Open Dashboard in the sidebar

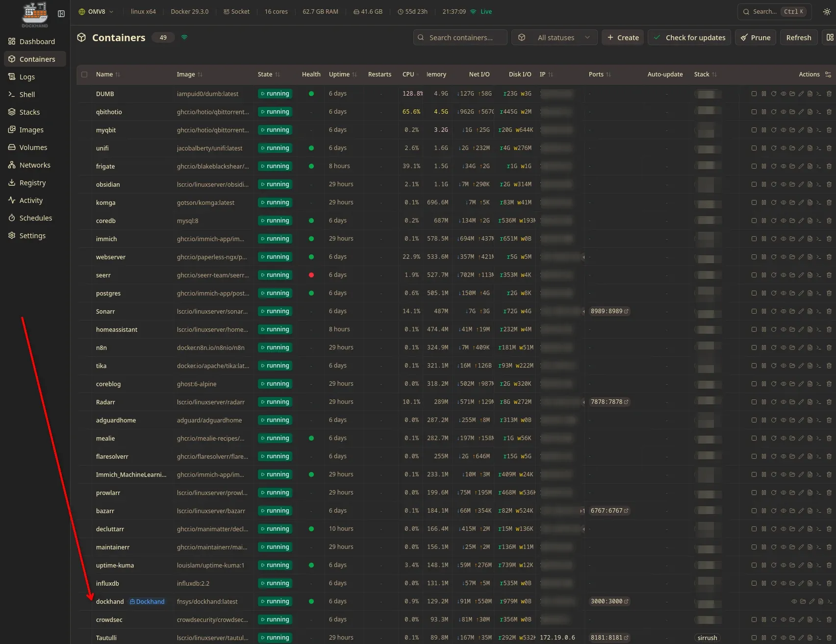[35, 42]
